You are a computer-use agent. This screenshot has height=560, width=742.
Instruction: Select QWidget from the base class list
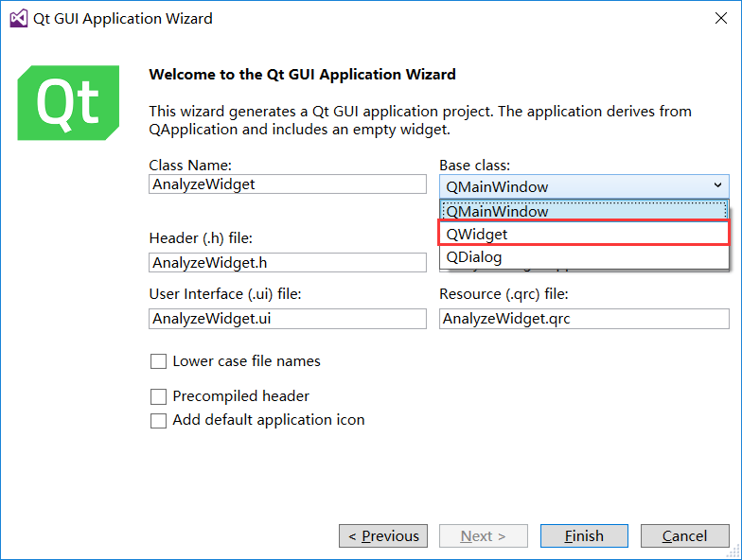pyautogui.click(x=584, y=234)
